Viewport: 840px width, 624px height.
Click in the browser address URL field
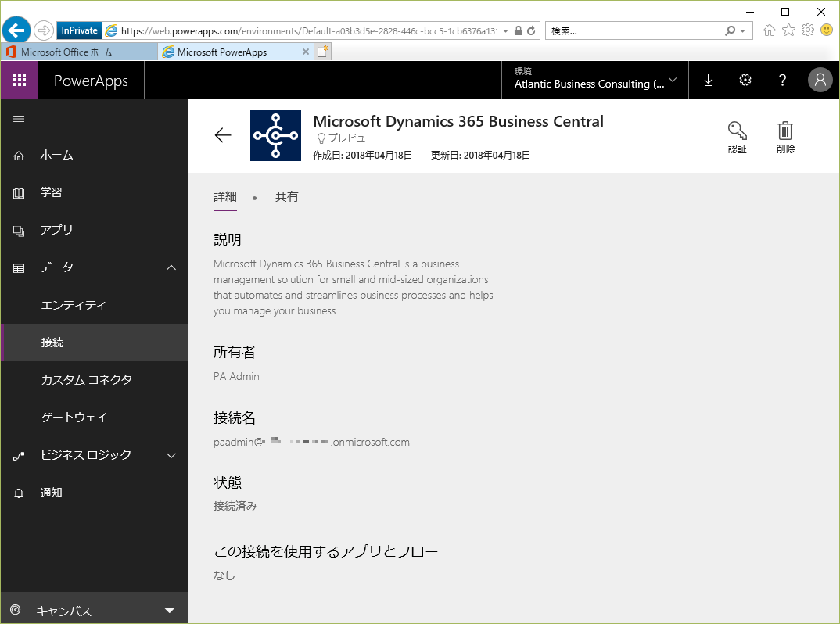[x=309, y=31]
